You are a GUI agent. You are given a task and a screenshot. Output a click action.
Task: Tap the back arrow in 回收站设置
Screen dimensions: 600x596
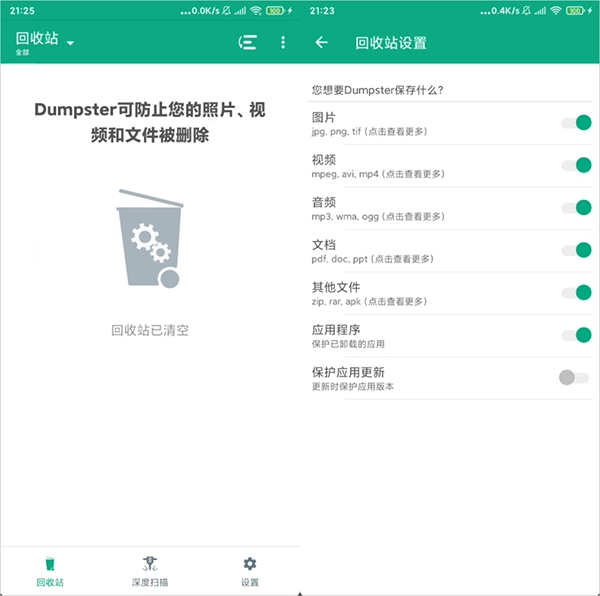pos(321,42)
